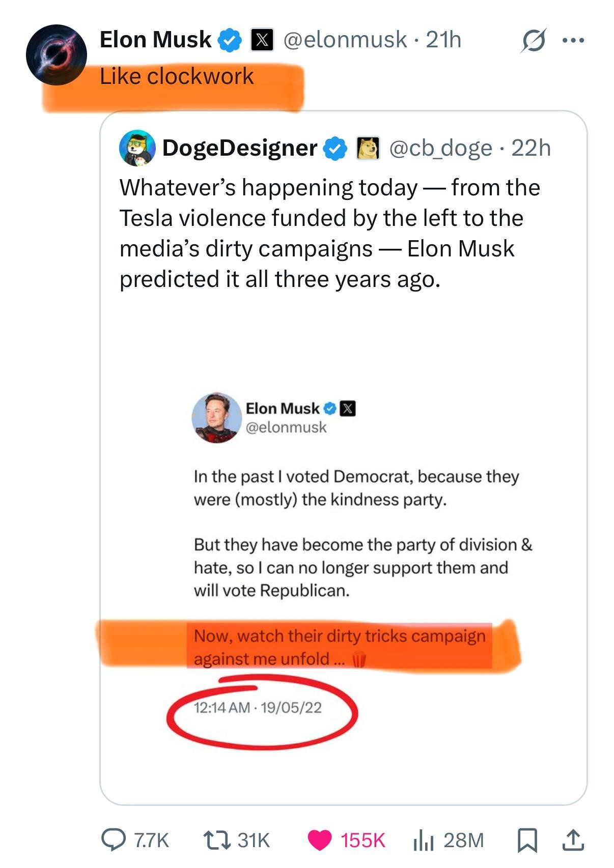Open Elon Musk's black hole profile avatar
Viewport: 614px width, 868px height.
pyautogui.click(x=57, y=55)
